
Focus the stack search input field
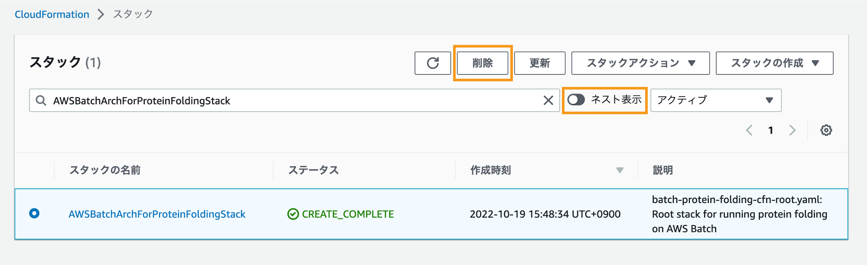tap(294, 100)
